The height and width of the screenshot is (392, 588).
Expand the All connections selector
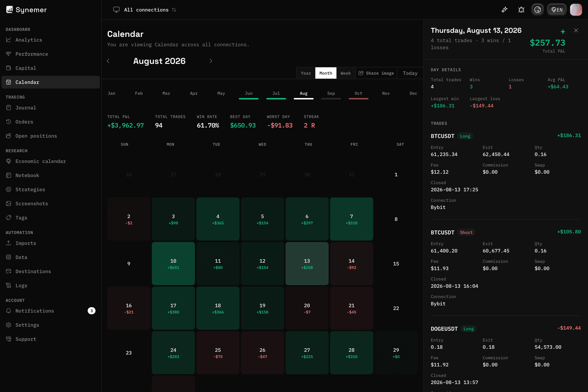click(145, 10)
